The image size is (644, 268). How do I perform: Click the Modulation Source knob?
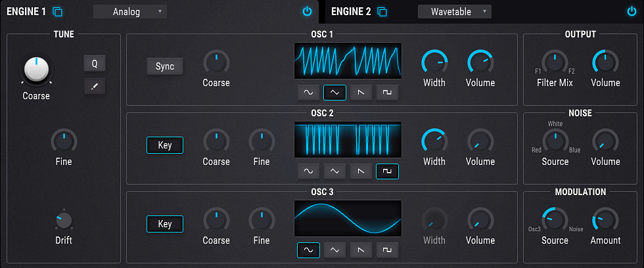tap(555, 221)
